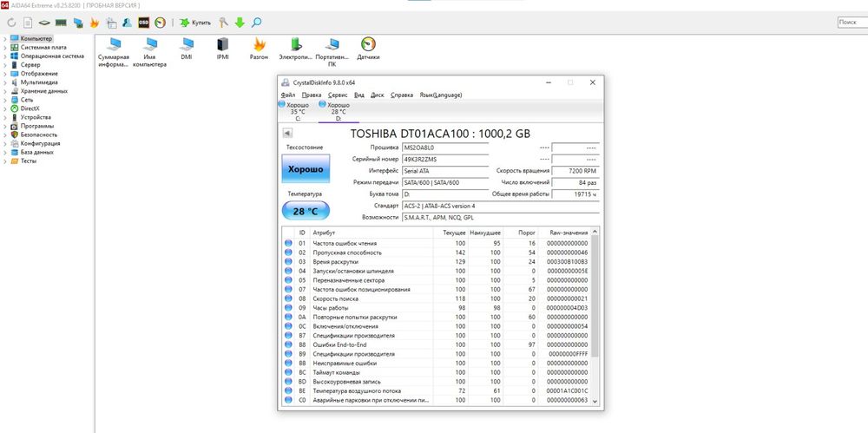Screen dimensions: 868x433
Task: Select Конфигурация in the left tree
Action: 40,143
